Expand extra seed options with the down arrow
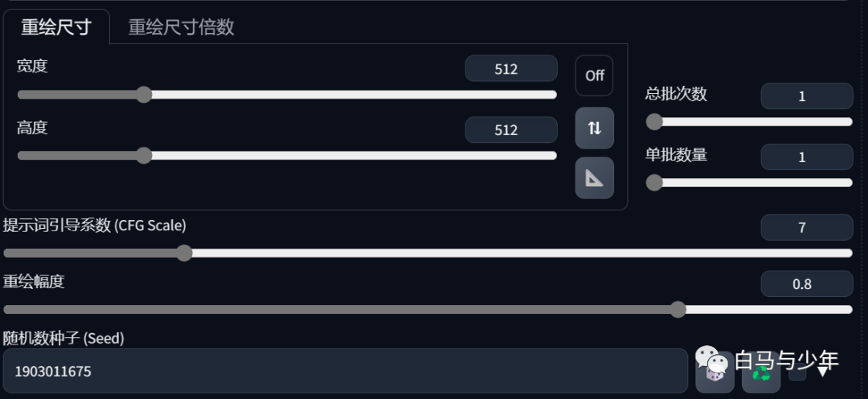The height and width of the screenshot is (399, 868). (823, 372)
